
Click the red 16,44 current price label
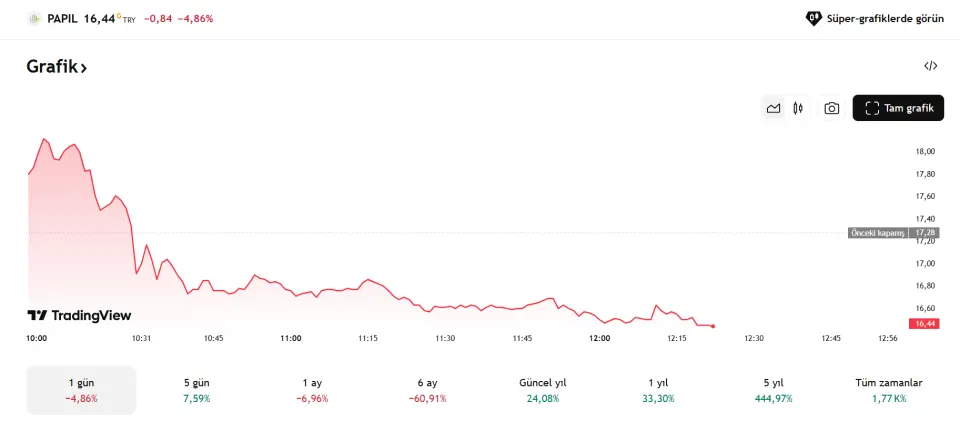(x=924, y=324)
